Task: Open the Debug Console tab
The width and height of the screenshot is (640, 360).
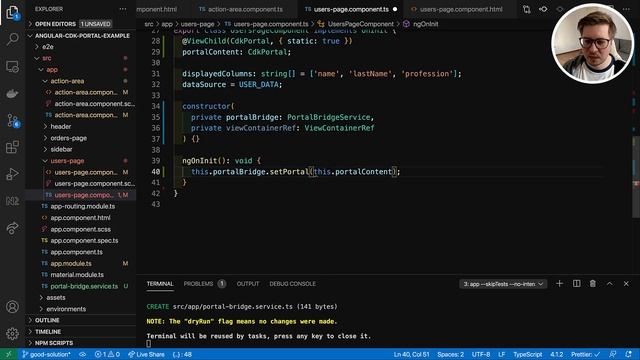Action: click(292, 284)
